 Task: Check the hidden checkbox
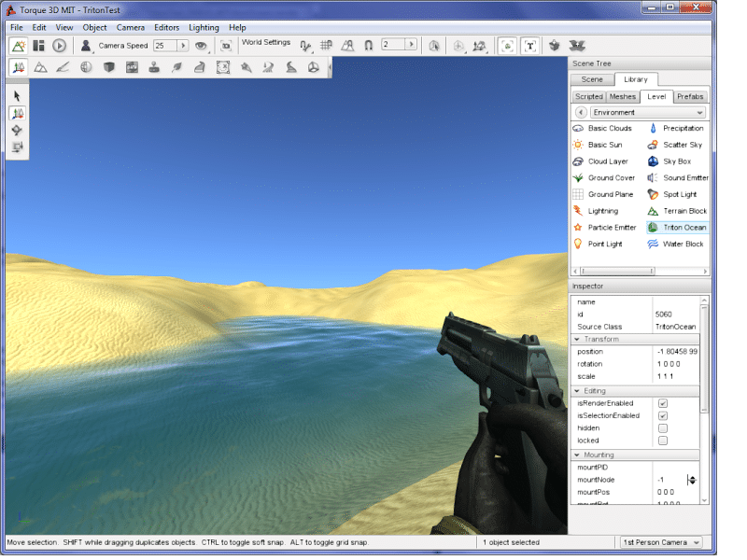pyautogui.click(x=663, y=428)
